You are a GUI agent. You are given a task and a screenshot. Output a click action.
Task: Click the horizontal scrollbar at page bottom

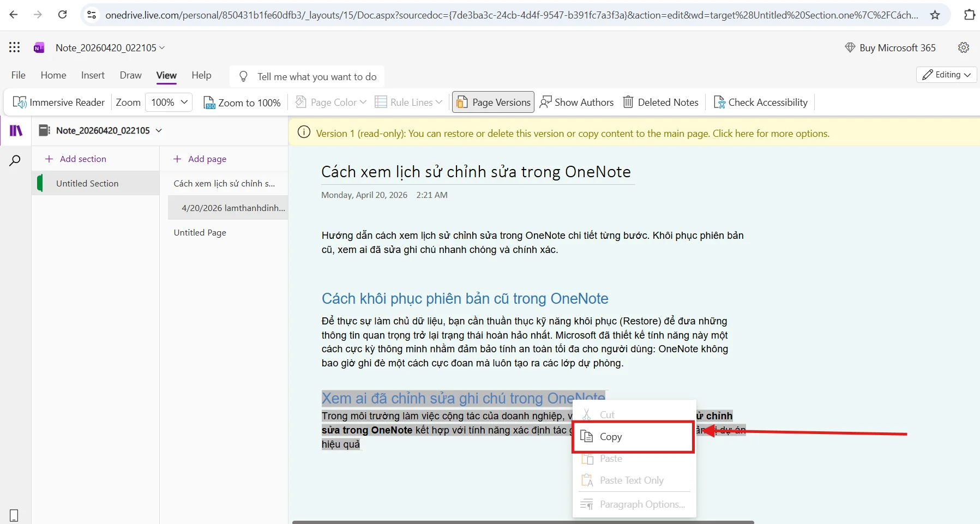click(x=523, y=522)
